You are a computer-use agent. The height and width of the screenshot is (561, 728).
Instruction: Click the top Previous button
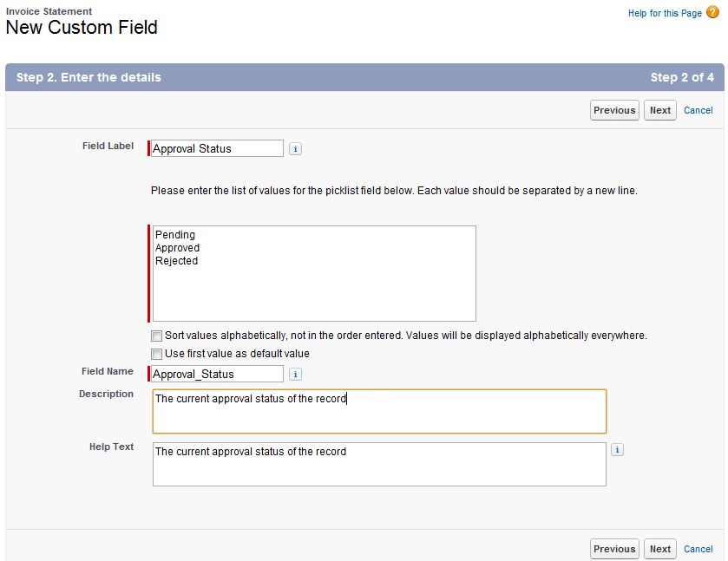(x=613, y=110)
